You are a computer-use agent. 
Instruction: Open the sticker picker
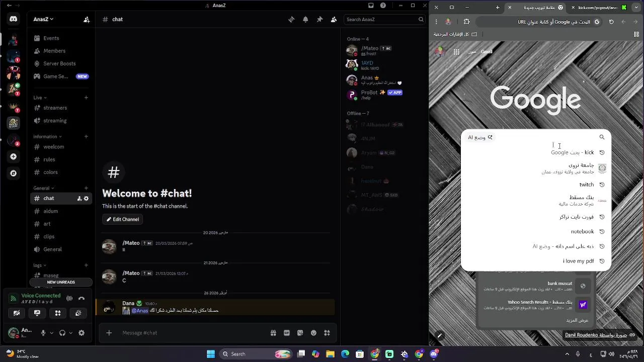300,333
